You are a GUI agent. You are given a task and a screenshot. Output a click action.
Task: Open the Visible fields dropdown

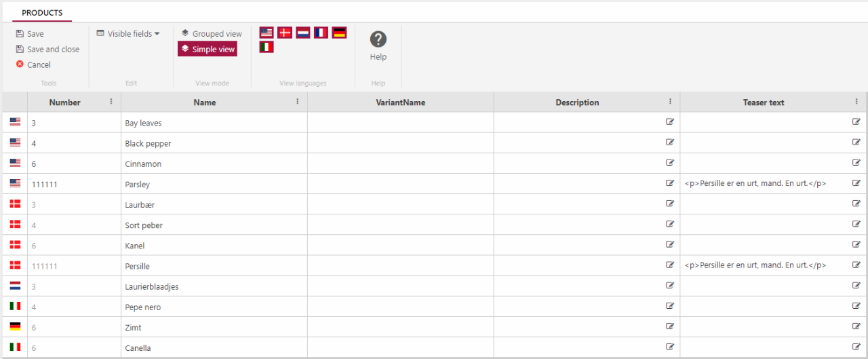pos(128,34)
